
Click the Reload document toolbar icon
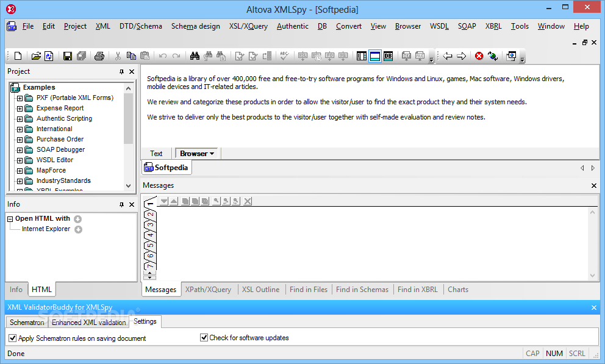click(x=49, y=56)
